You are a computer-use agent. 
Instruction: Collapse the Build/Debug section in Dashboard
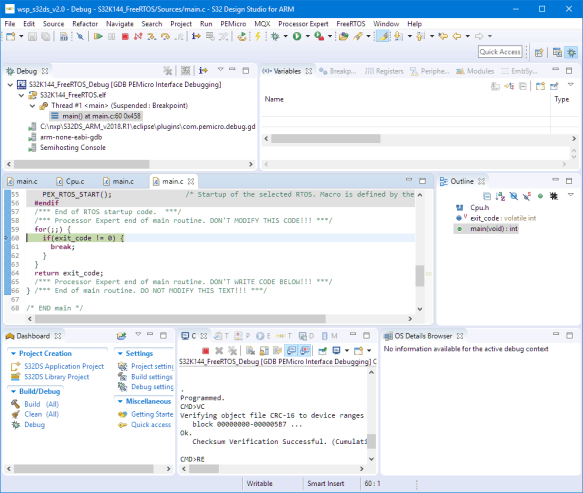pos(13,392)
